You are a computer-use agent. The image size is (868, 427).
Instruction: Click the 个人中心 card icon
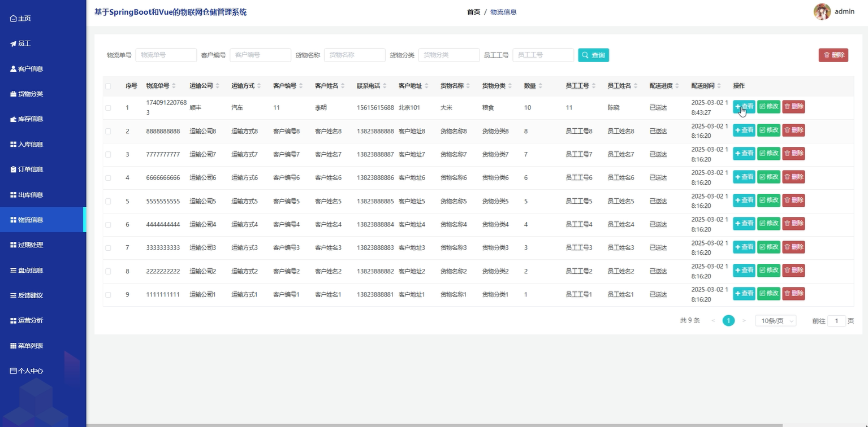click(14, 371)
